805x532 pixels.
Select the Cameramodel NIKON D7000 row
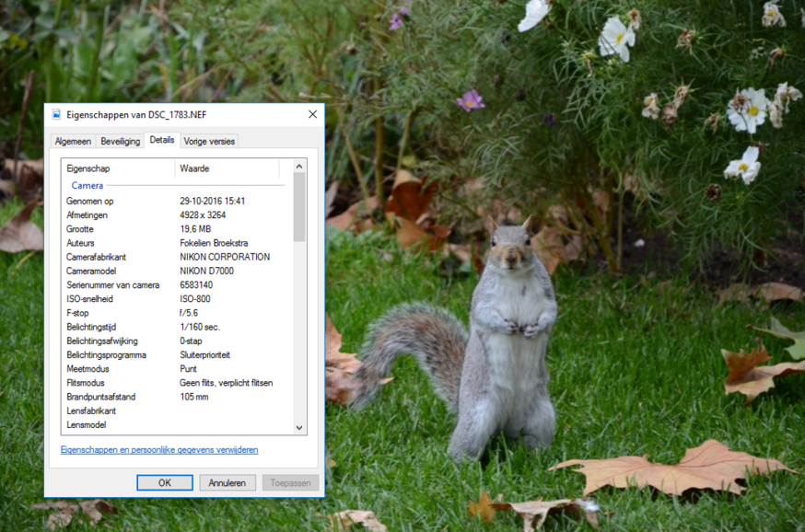[175, 272]
